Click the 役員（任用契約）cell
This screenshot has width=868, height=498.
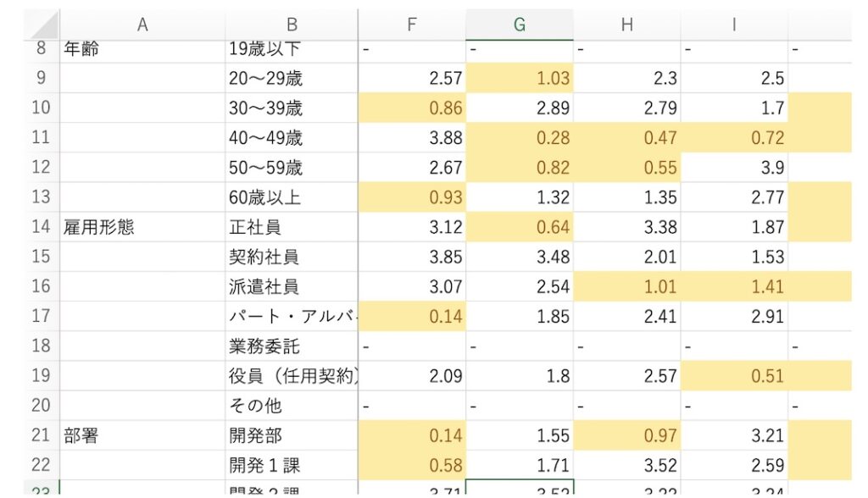292,375
